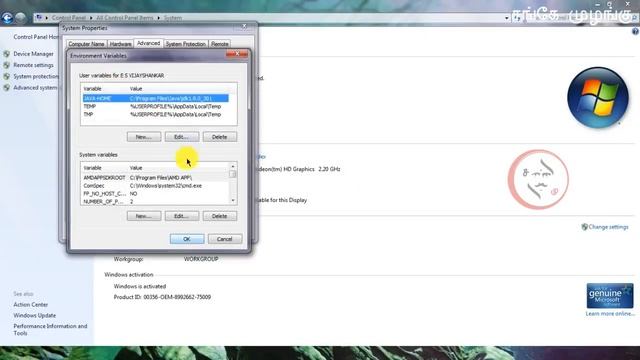Open Windows Update link
Image resolution: width=640 pixels, height=360 pixels.
click(x=35, y=316)
